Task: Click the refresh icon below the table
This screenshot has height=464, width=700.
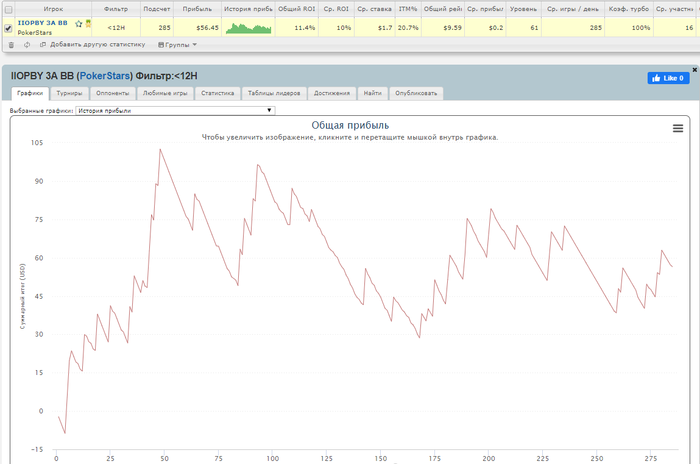Action: click(26, 45)
